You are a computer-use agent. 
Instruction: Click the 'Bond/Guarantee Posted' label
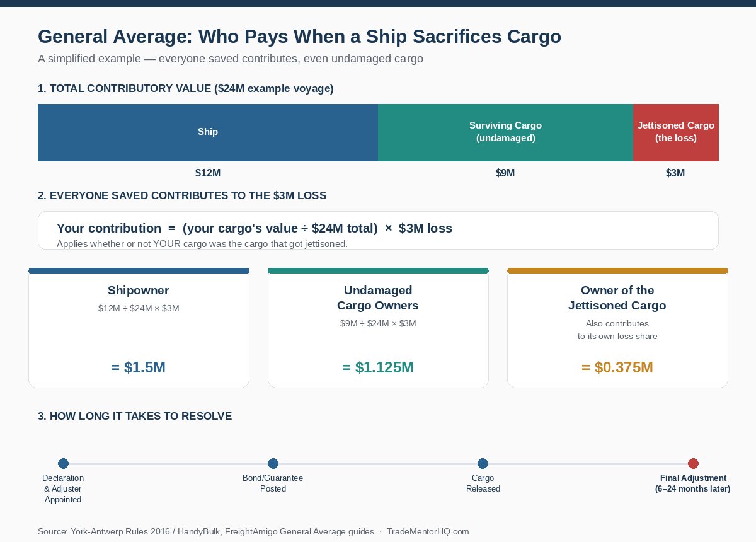click(x=273, y=483)
